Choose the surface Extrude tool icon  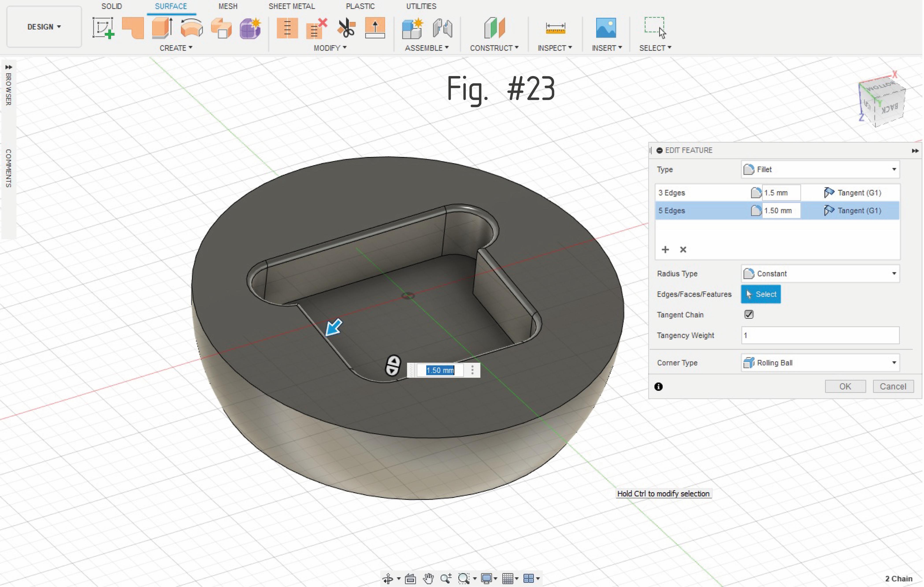[162, 28]
